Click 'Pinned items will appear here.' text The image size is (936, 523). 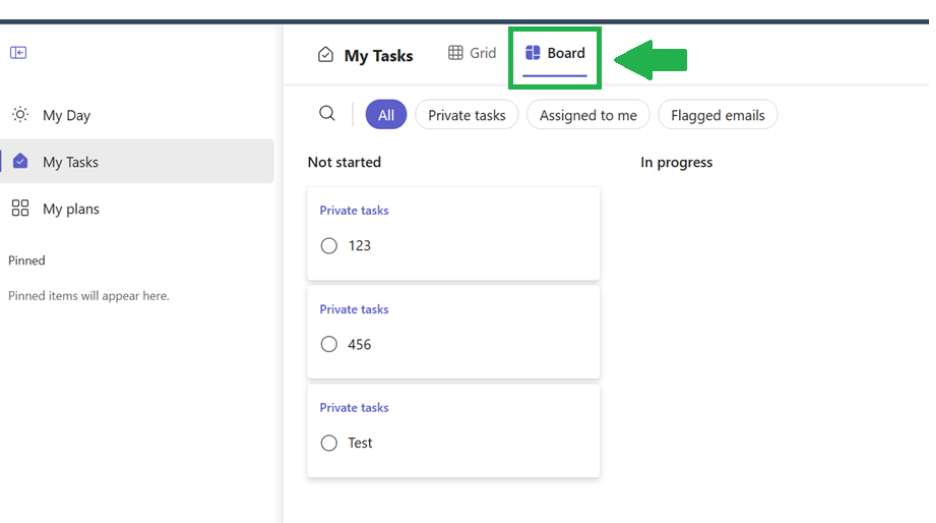click(89, 296)
